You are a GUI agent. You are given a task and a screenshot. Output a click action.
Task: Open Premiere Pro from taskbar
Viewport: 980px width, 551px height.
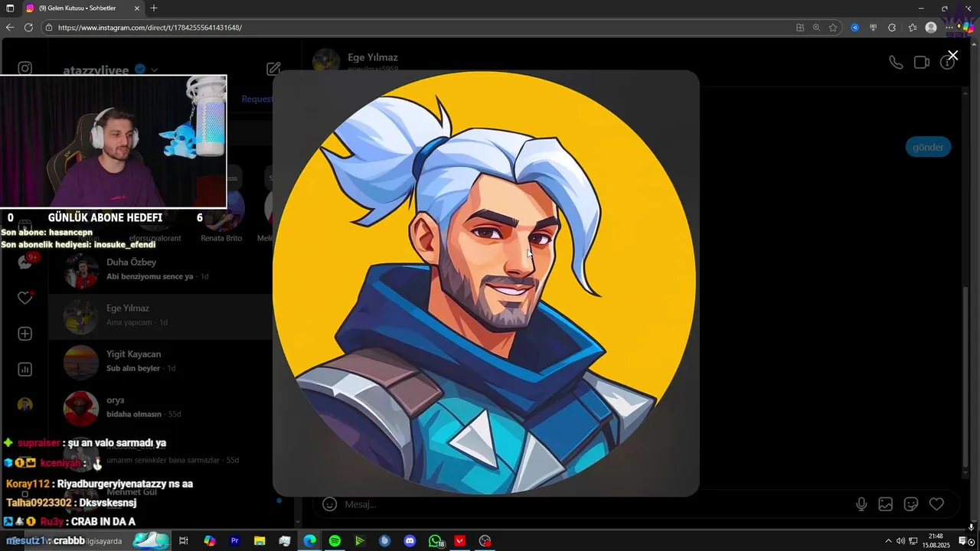pos(234,541)
